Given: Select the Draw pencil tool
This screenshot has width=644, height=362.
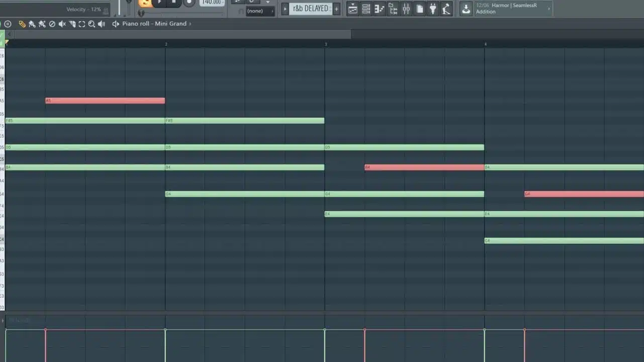Looking at the screenshot, I should click(22, 24).
